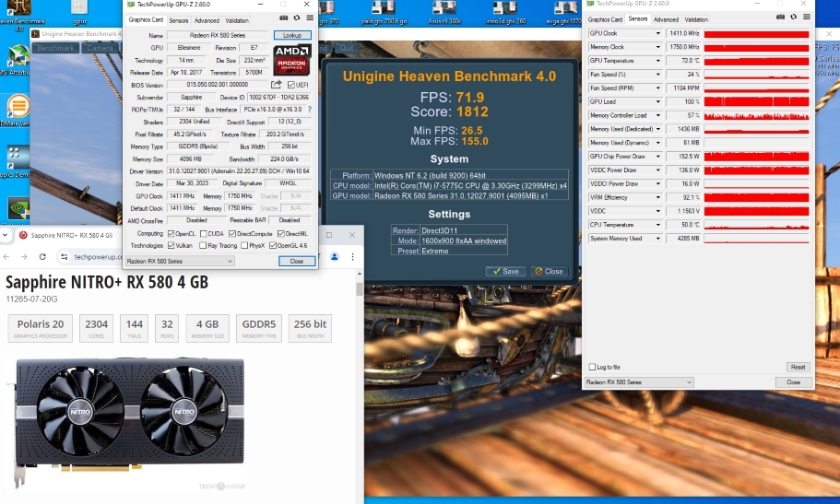The height and width of the screenshot is (504, 840).
Task: Save the Heaven benchmark results
Action: pos(506,271)
